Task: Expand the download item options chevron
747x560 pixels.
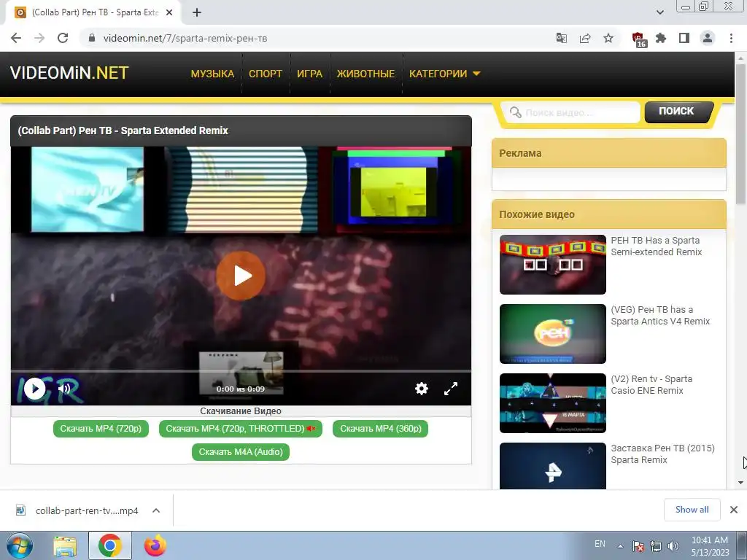Action: pyautogui.click(x=156, y=510)
